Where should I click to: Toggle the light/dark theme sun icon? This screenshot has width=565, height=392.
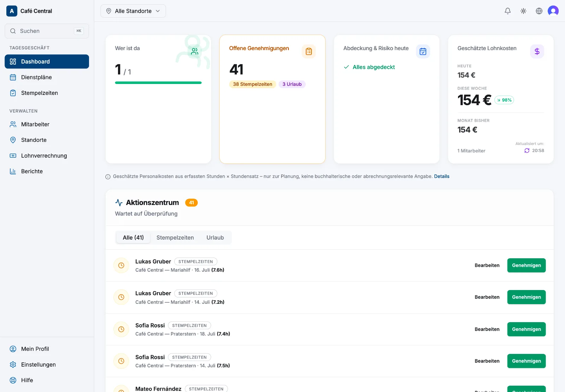tap(523, 11)
